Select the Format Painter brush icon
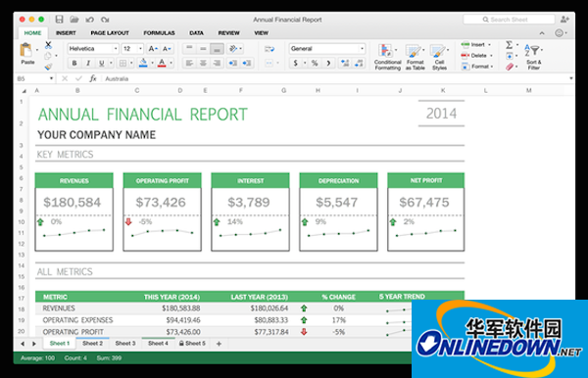This screenshot has width=588, height=378. 48,67
